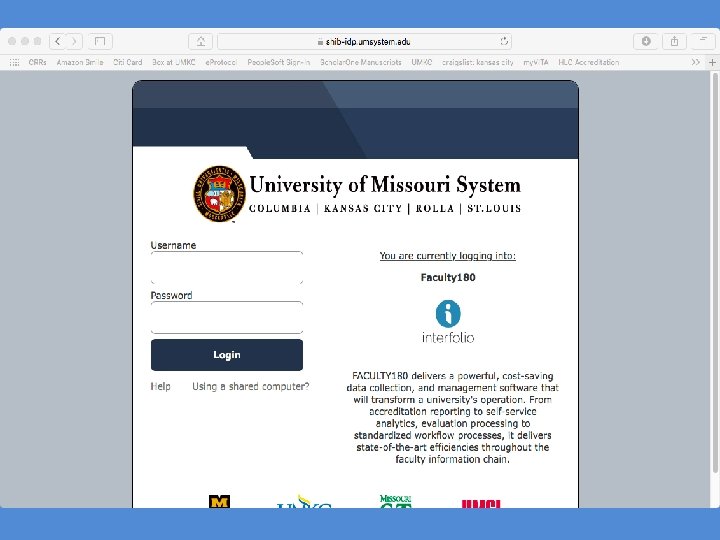Click the UMKC logo at the bottom
720x540 pixels.
[x=304, y=501]
